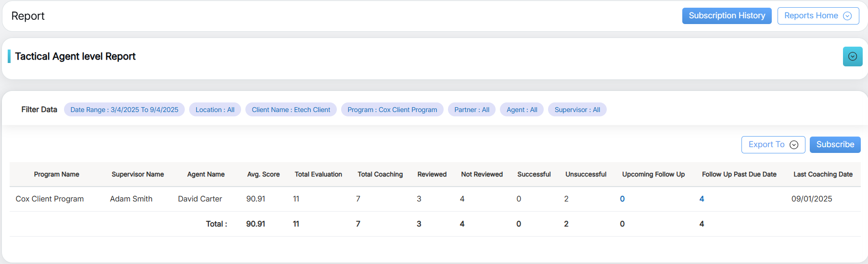Click the Last Coaching Date column header

pos(823,175)
